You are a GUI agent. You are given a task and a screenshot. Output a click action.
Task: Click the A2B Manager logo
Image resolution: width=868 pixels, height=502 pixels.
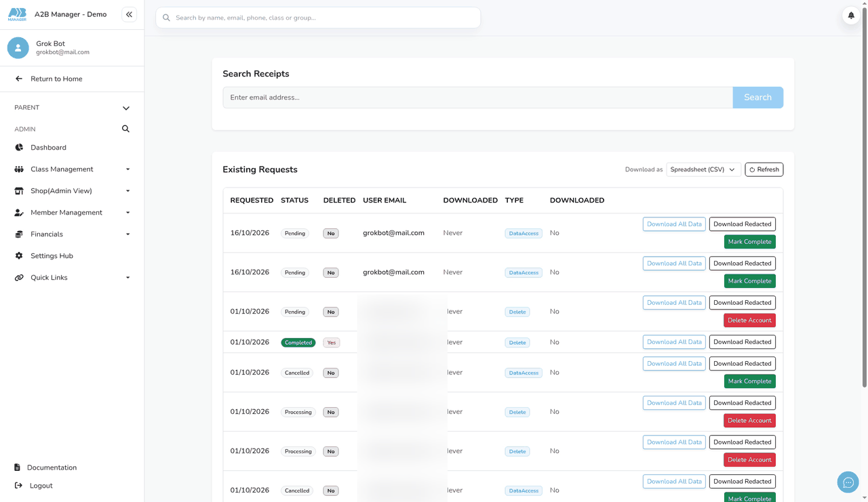click(17, 14)
